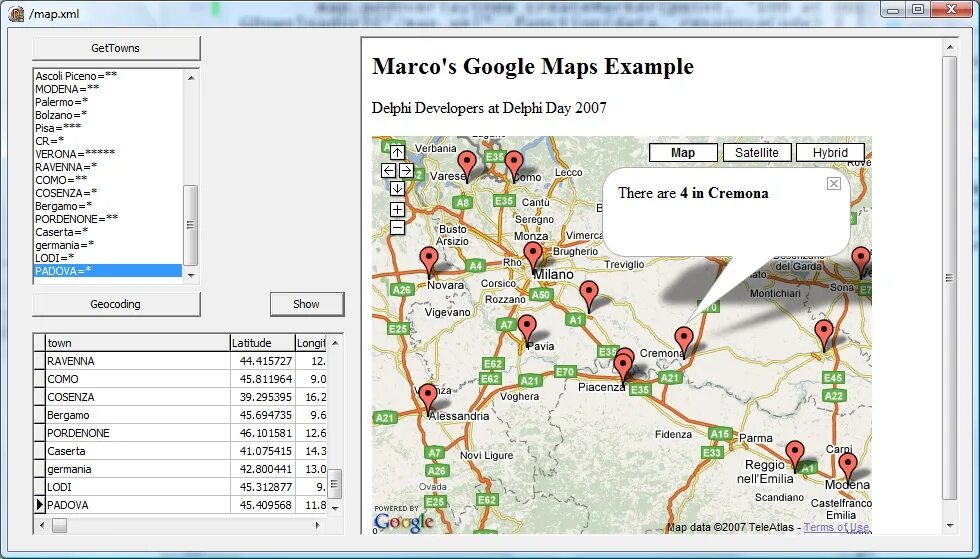Select COMO=** in the town list
This screenshot has width=980, height=559.
(x=108, y=180)
